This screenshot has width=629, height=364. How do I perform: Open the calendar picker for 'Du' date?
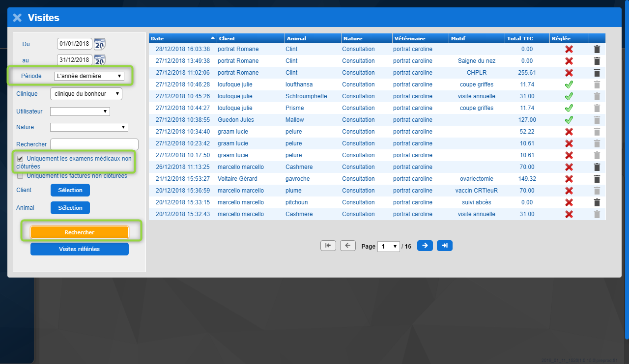pos(100,44)
